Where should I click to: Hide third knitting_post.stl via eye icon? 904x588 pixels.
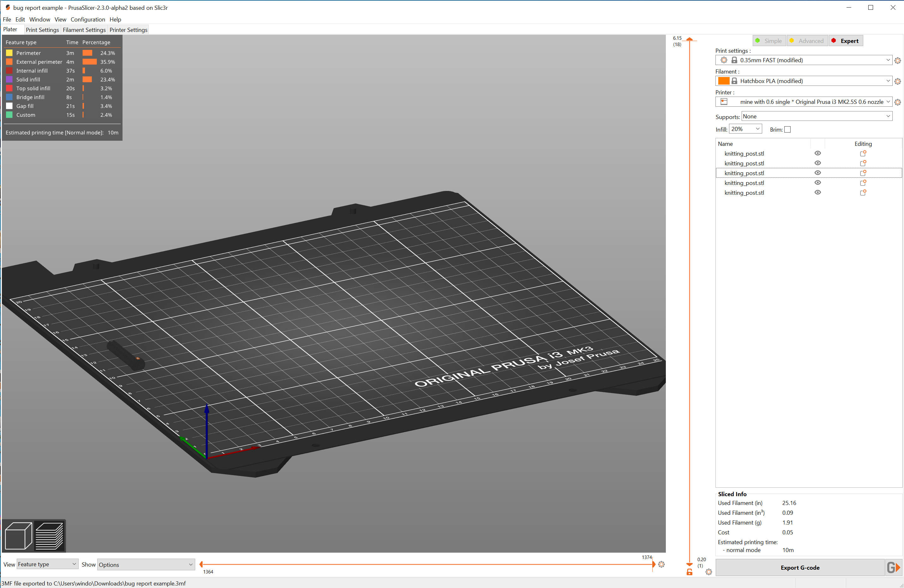click(818, 173)
